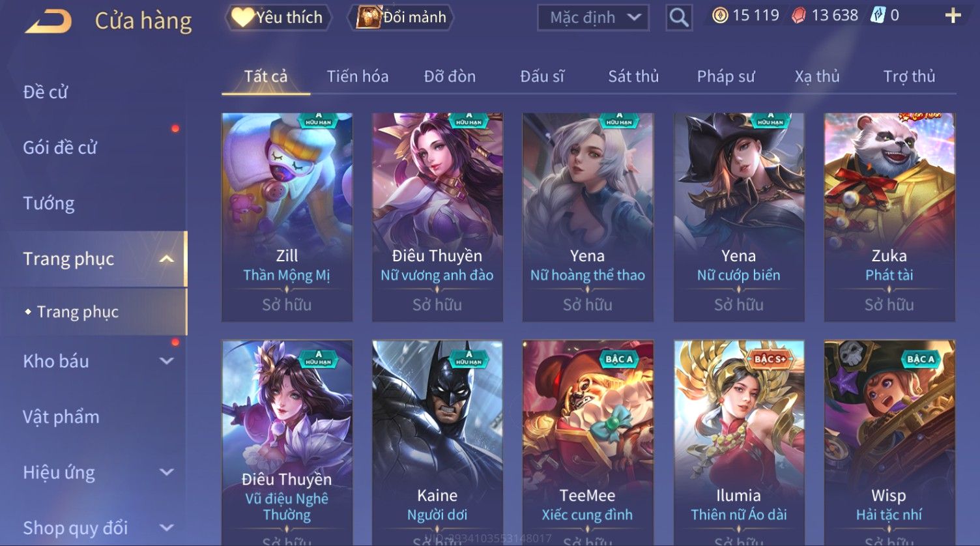Open Tướng in the sidebar
980x546 pixels.
(49, 203)
